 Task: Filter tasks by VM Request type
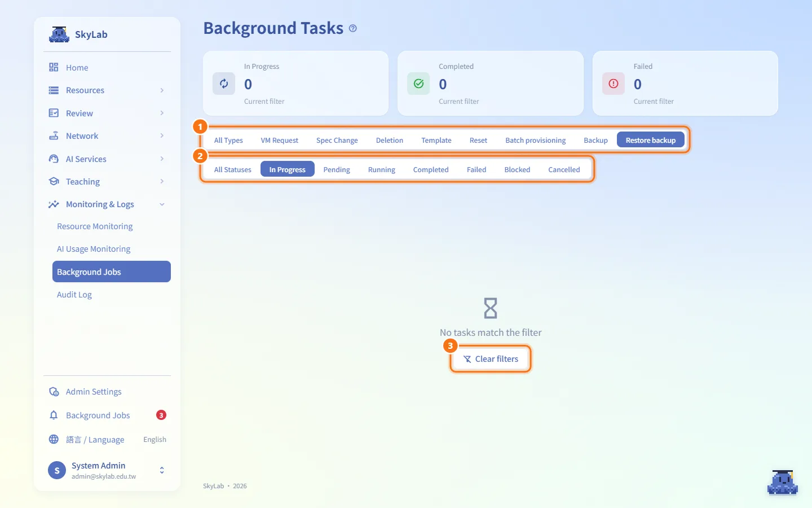(280, 140)
